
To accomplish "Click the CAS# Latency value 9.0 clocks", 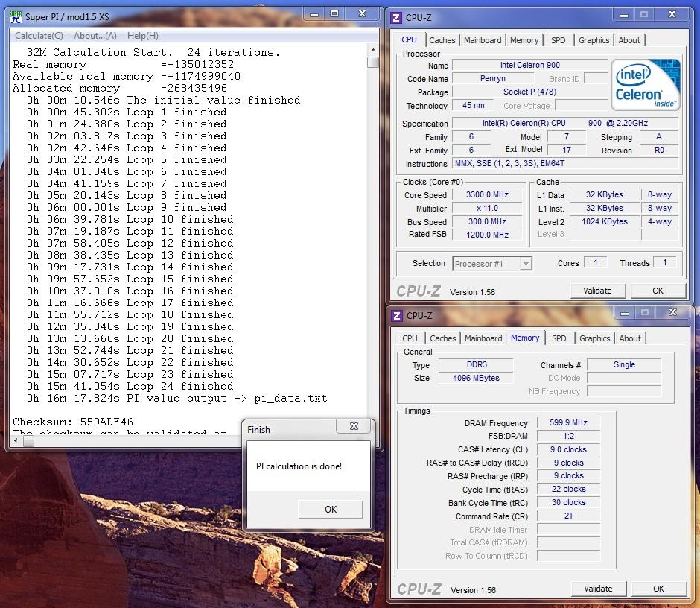I will click(x=568, y=449).
